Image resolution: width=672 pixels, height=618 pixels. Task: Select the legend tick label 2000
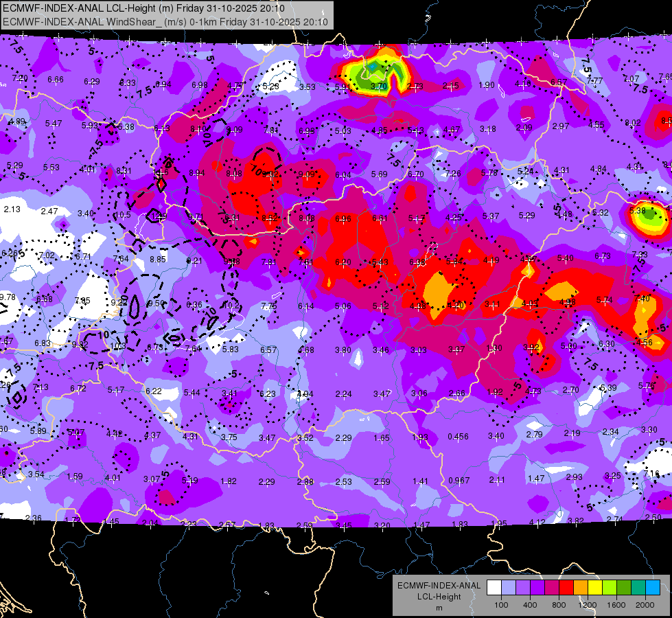tap(645, 605)
